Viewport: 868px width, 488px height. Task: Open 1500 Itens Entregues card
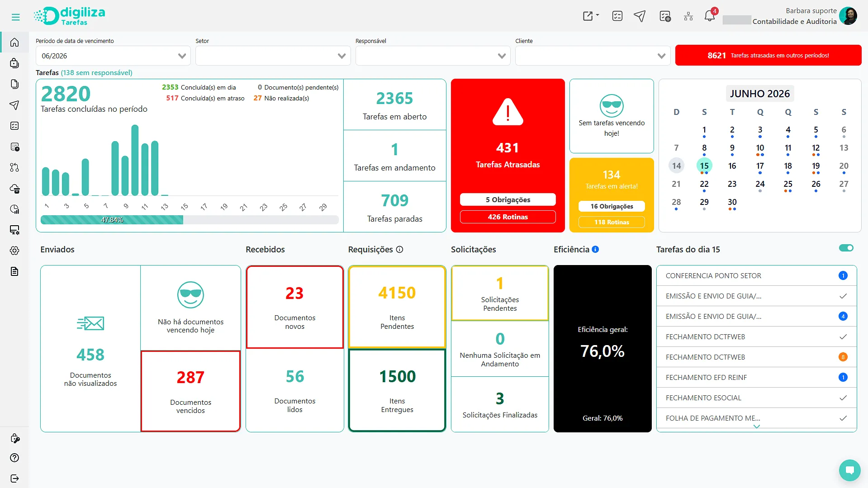397,391
